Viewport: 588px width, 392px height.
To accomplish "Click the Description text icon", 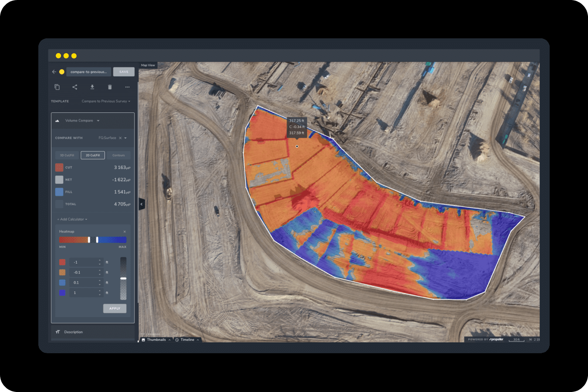I will click(x=57, y=331).
